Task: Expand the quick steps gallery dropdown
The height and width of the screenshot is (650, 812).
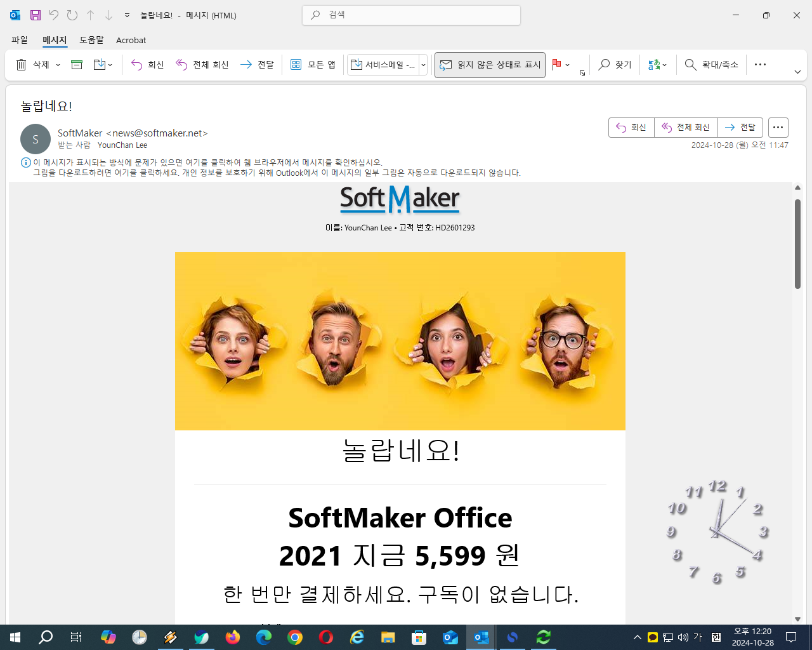Action: click(x=423, y=65)
